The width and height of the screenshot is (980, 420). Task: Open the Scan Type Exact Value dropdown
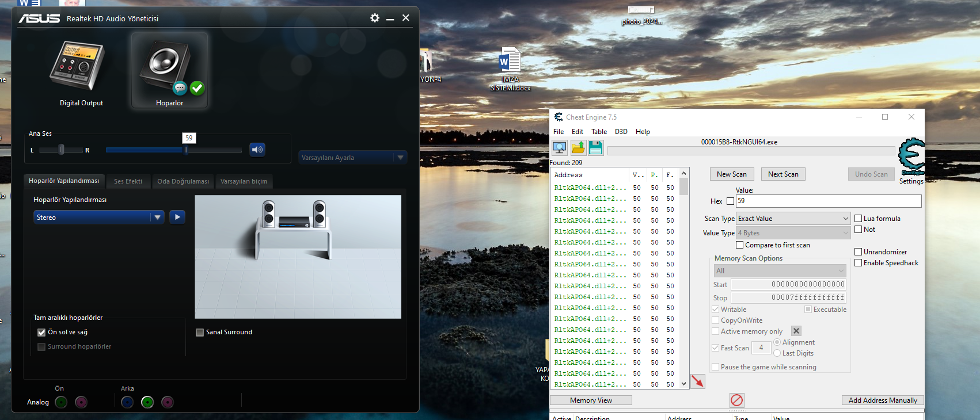click(x=793, y=219)
